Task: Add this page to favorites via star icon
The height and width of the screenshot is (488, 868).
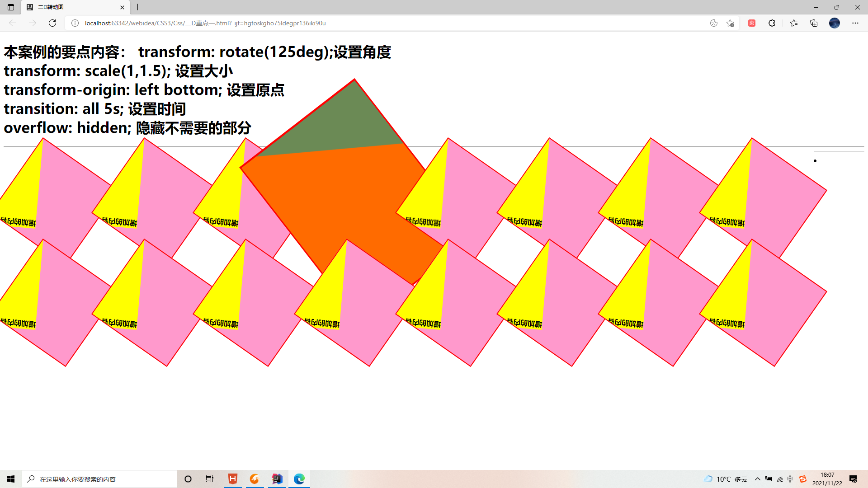Action: [x=731, y=23]
